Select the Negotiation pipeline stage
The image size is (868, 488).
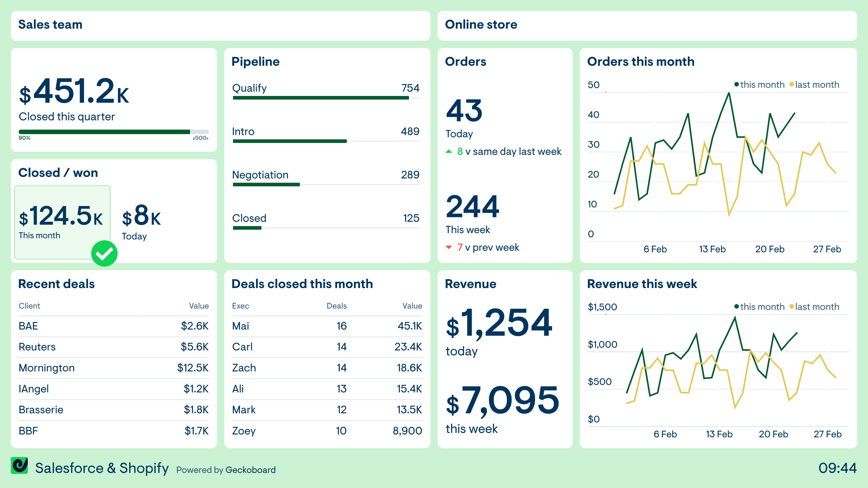coord(260,175)
